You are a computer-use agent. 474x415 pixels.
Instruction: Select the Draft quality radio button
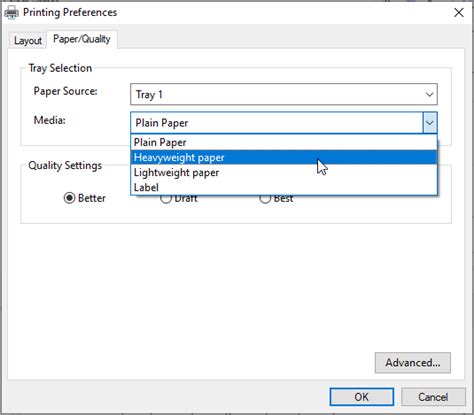(x=166, y=199)
